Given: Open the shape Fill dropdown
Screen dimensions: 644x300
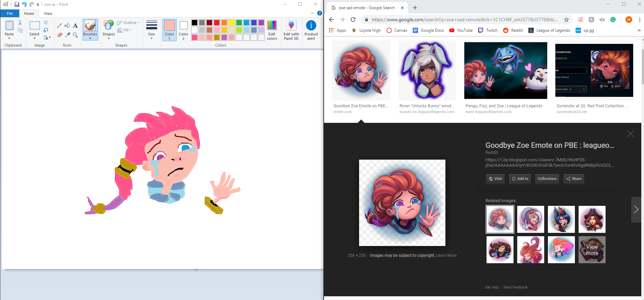Looking at the screenshot, I should tap(124, 30).
